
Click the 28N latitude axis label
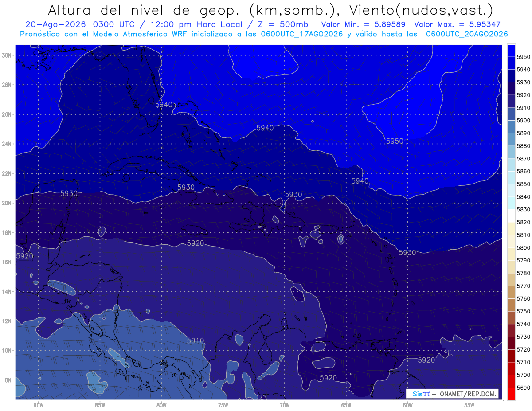(x=8, y=85)
